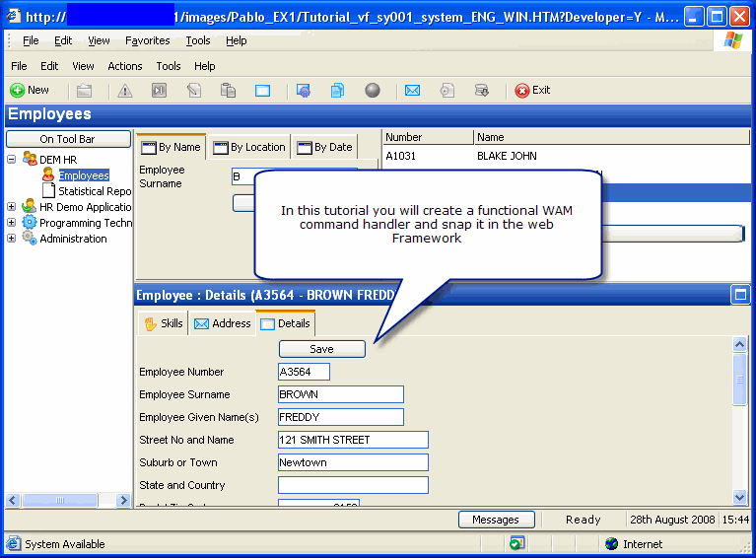The width and height of the screenshot is (756, 558).
Task: Select the Details tab
Action: click(286, 323)
